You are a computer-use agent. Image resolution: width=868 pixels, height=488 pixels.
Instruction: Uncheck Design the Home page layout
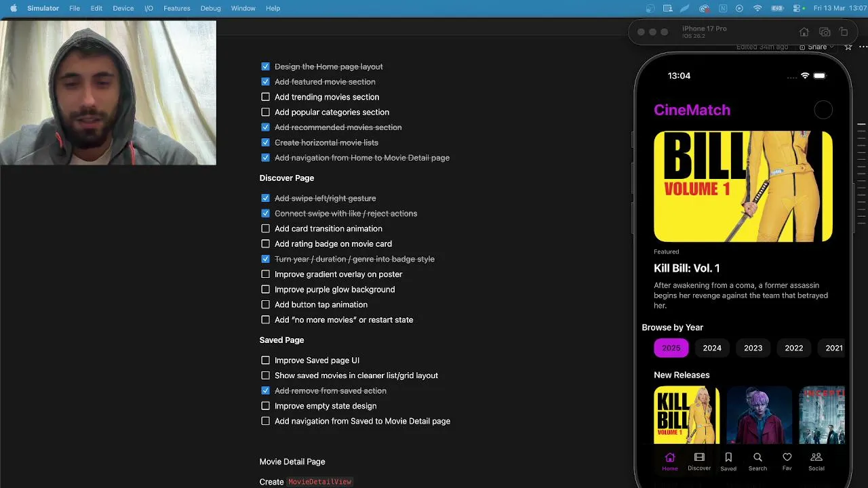[265, 66]
